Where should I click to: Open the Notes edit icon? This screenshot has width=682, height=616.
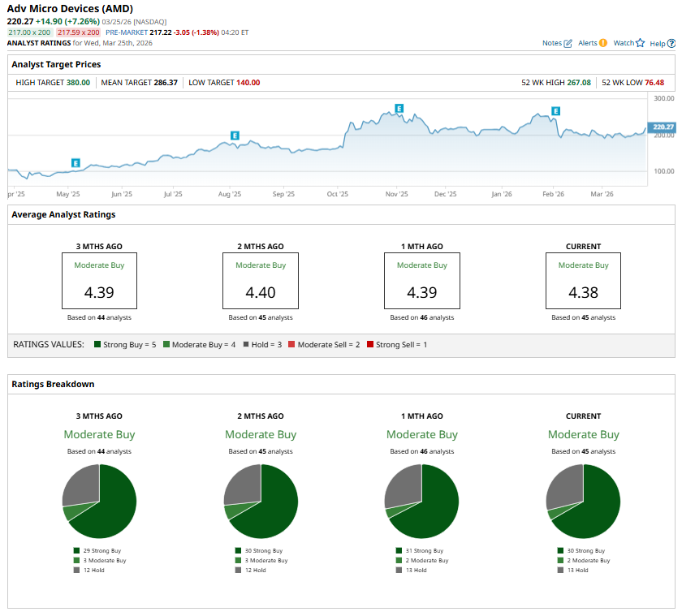point(568,43)
